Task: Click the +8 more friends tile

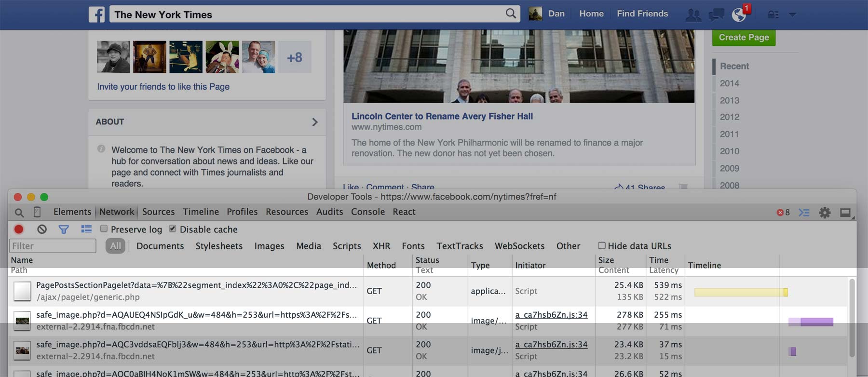Action: 295,57
